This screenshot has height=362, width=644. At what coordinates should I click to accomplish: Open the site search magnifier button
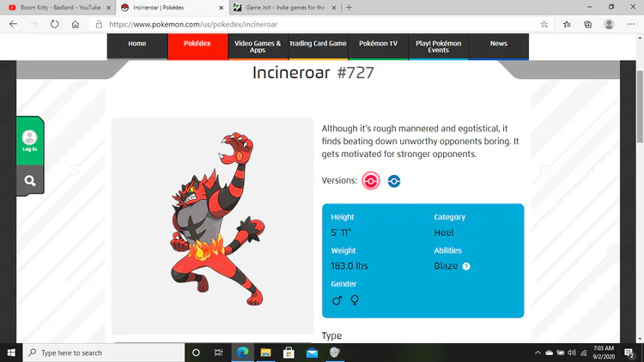click(30, 181)
